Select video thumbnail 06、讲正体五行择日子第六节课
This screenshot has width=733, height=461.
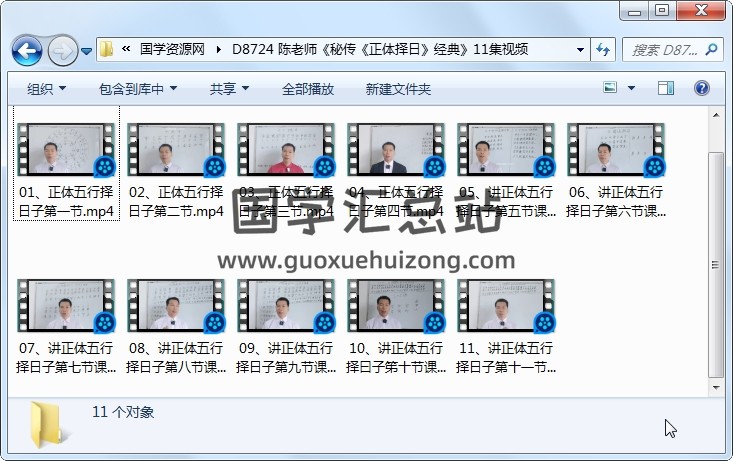(616, 150)
